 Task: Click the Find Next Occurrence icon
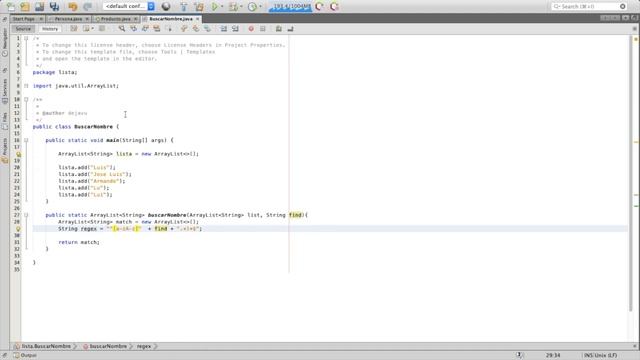(x=145, y=29)
